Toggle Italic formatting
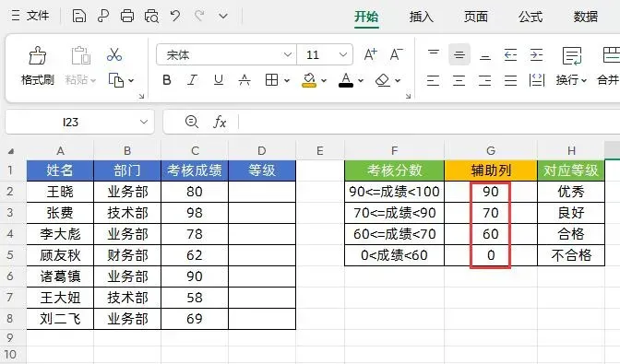The height and width of the screenshot is (364, 620). point(192,80)
